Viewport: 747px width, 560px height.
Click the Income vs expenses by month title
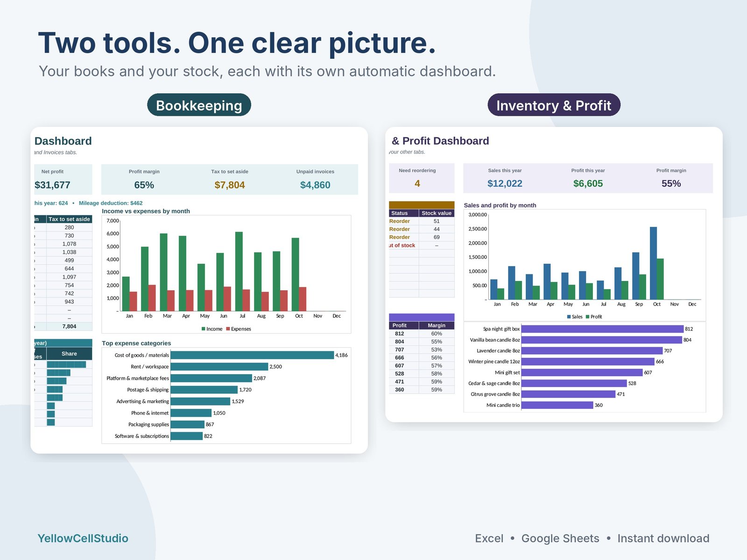[x=146, y=211]
